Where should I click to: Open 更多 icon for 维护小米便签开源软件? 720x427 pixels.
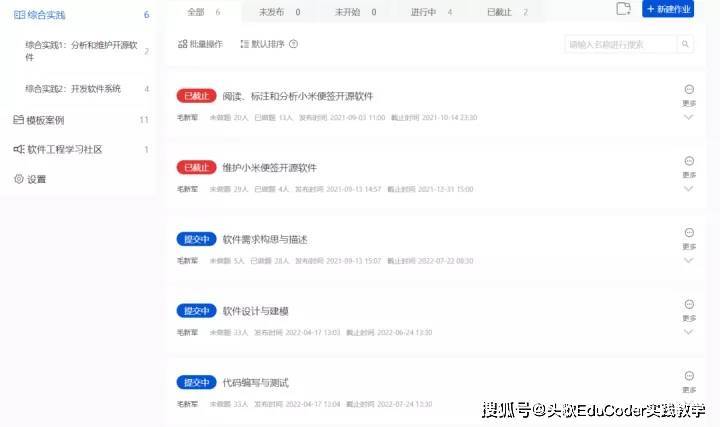click(688, 161)
